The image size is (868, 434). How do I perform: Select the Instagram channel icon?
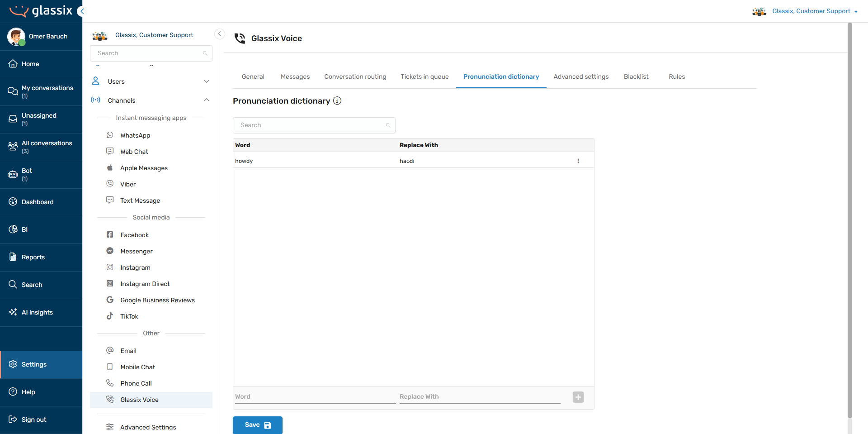pos(110,267)
